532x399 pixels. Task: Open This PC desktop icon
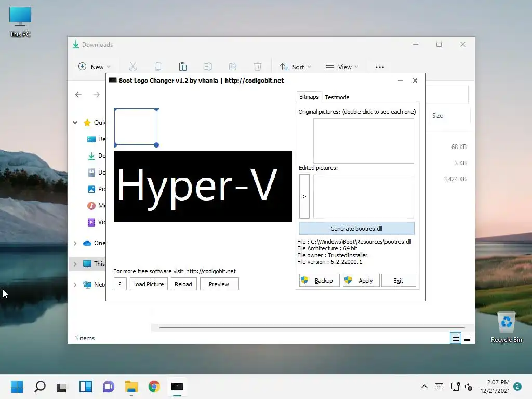click(x=20, y=22)
